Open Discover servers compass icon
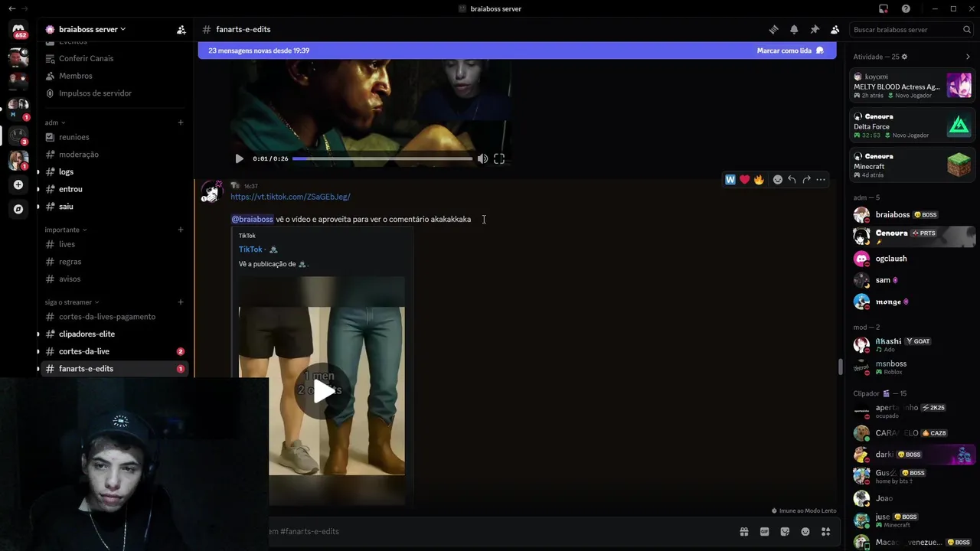 pos(18,209)
